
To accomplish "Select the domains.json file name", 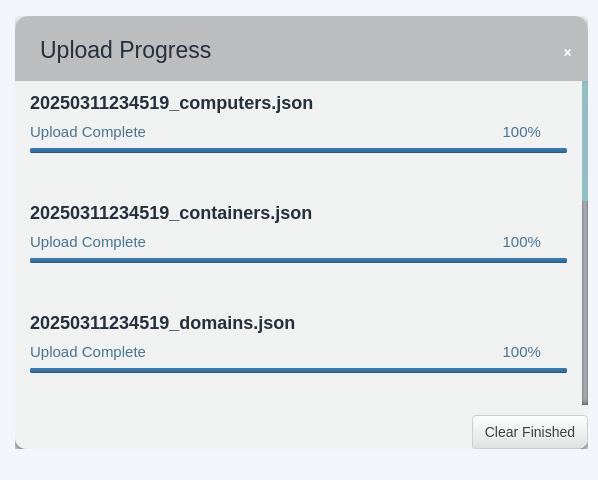I will point(162,323).
